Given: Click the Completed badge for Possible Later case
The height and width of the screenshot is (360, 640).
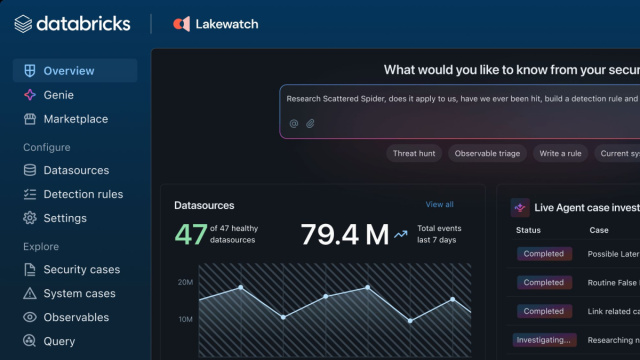Looking at the screenshot, I should 544,253.
